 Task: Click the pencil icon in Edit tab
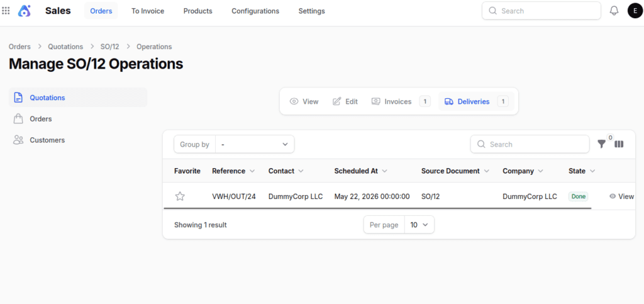coord(337,101)
